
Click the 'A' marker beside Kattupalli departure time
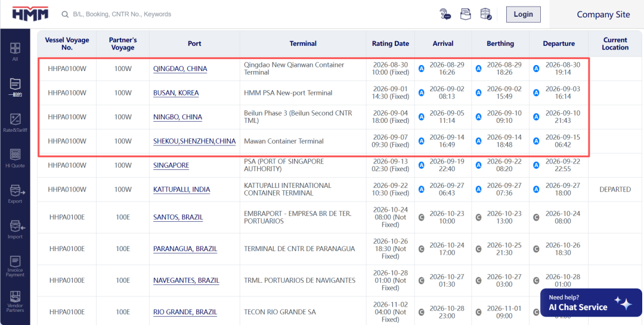coord(536,190)
